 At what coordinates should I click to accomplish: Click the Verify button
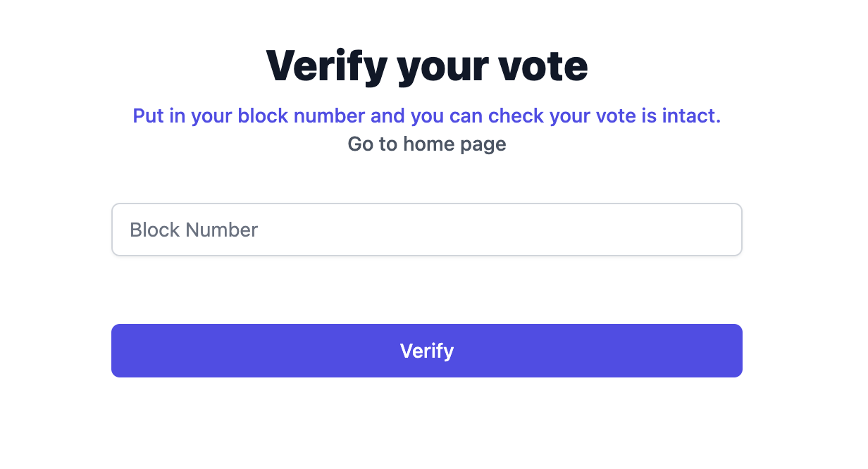(426, 351)
